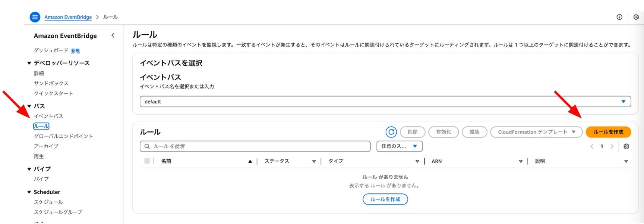Click the orange ルールを作成 button
Image resolution: width=644 pixels, height=224 pixels.
click(608, 132)
